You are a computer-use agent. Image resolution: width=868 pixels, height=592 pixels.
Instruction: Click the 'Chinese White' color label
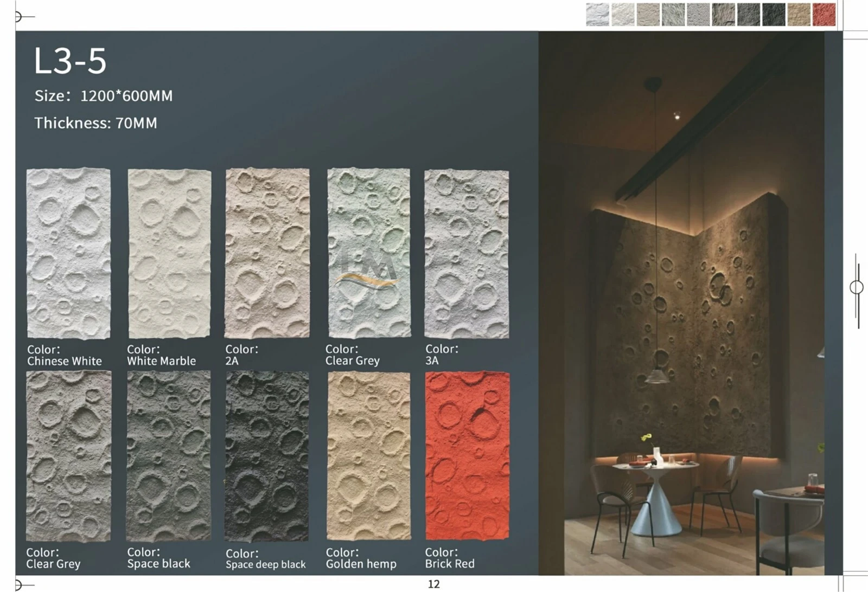65,361
